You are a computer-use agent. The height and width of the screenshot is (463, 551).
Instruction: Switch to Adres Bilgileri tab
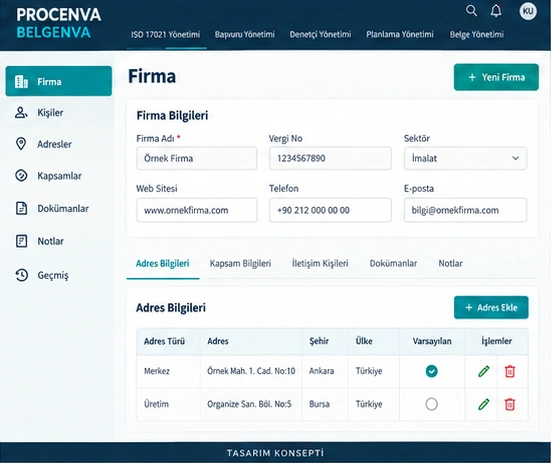click(163, 263)
